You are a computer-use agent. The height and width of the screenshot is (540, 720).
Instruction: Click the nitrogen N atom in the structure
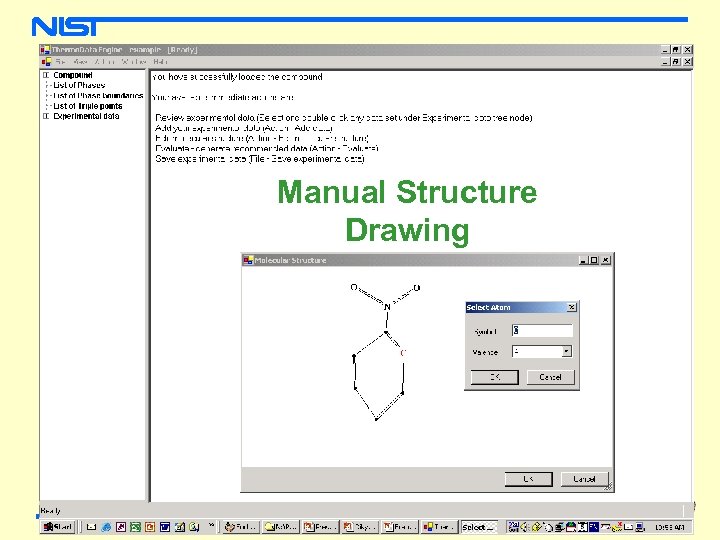387,307
